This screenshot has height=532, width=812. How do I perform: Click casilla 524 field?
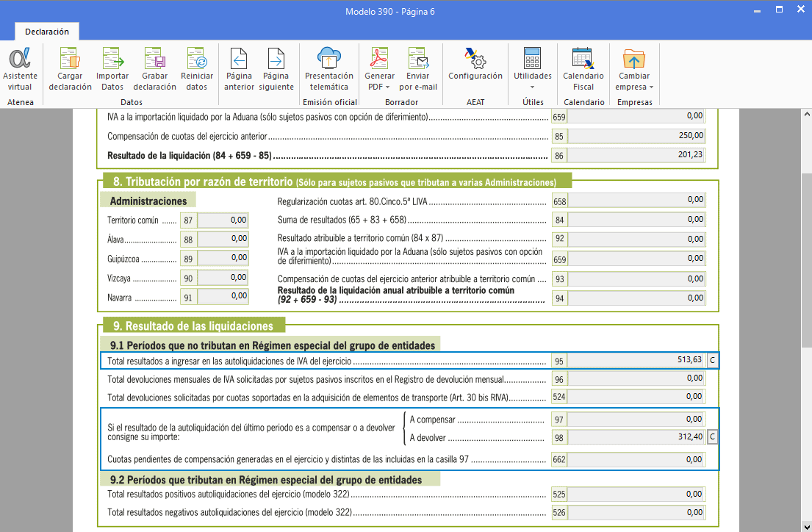636,397
